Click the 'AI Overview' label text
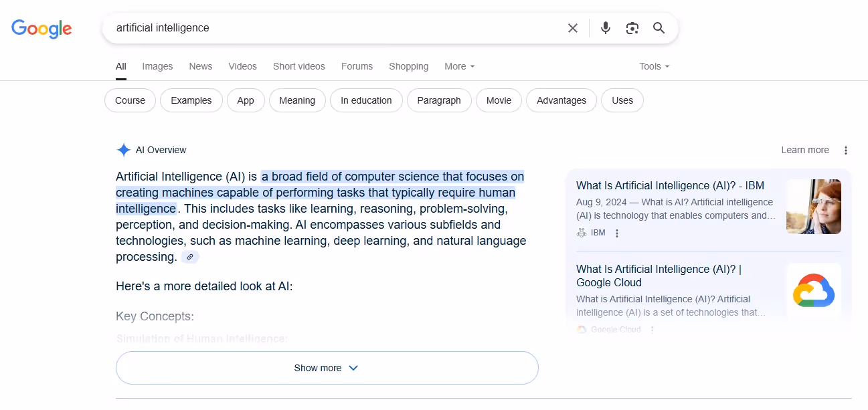Image resolution: width=868 pixels, height=410 pixels. [161, 150]
